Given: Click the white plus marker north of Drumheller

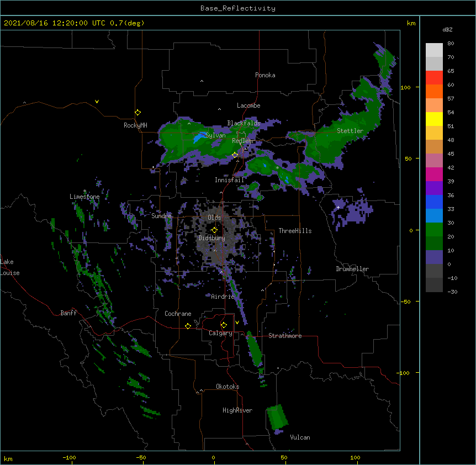Looking at the screenshot, I should pos(338,207).
